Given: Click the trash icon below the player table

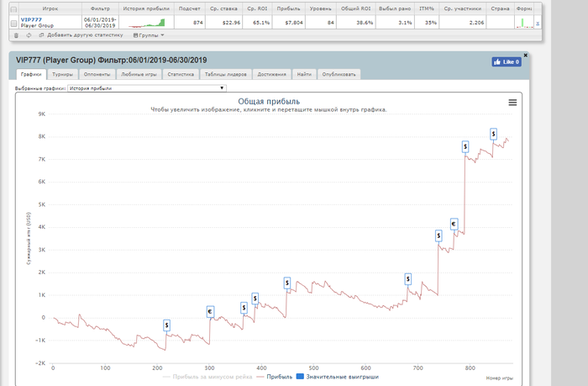Looking at the screenshot, I should click(16, 35).
